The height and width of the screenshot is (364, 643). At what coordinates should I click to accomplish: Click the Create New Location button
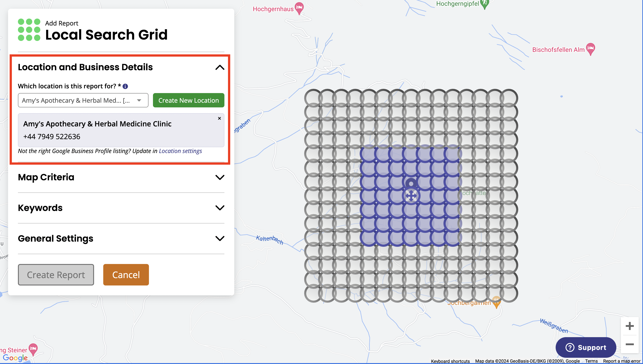click(x=188, y=100)
